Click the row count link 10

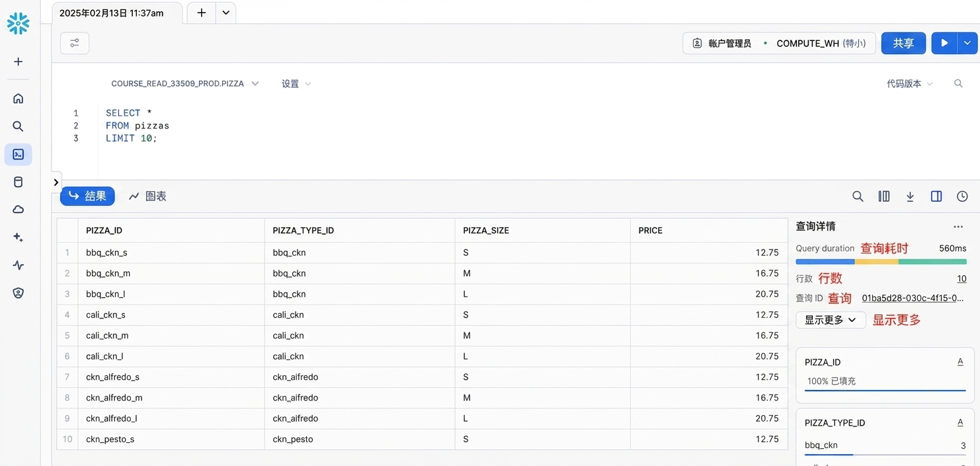tap(961, 279)
